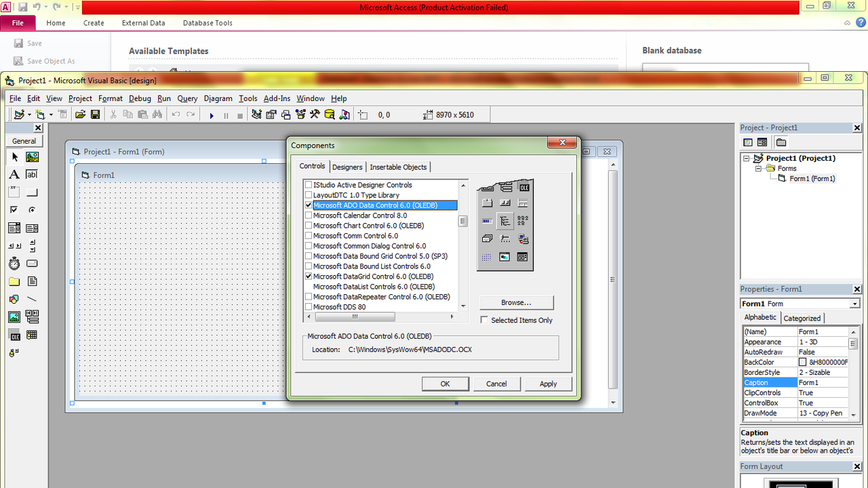Select the Adodc control in toolbox

point(14,352)
